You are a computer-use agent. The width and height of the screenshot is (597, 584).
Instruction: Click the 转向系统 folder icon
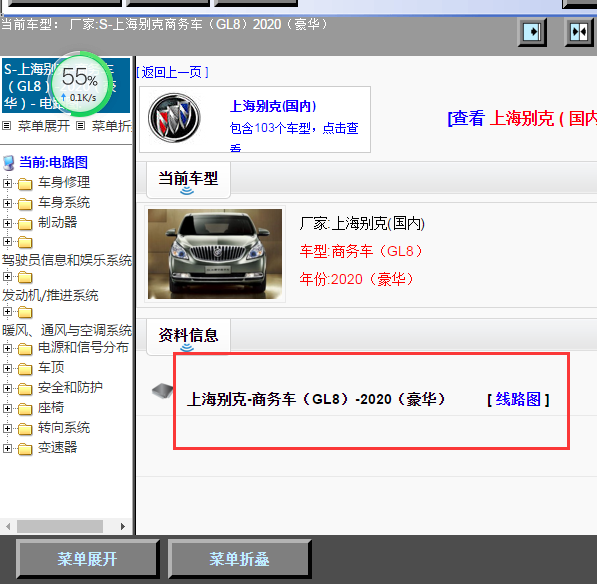tap(25, 429)
